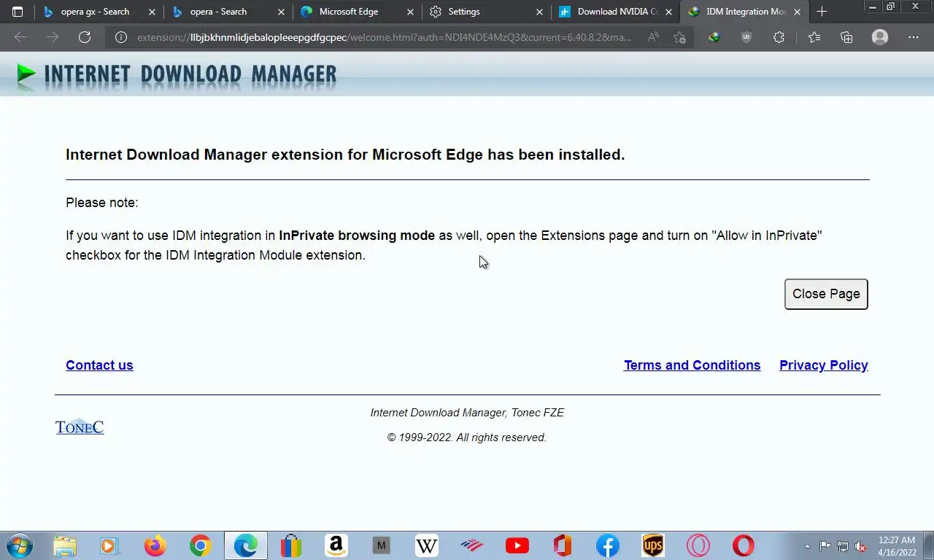Close the IDM Integration Module tab
The width and height of the screenshot is (934, 560).
coord(797,12)
